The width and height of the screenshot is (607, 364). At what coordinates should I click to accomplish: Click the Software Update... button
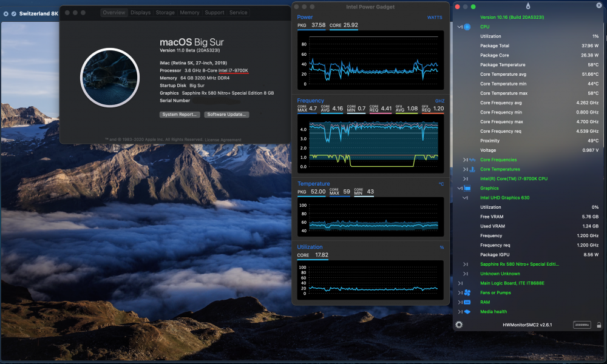226,115
